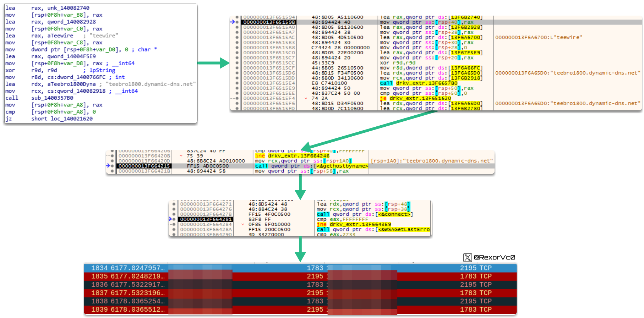The image size is (644, 318).
Task: Select packet 1837 in the capture list
Action: tap(300, 293)
